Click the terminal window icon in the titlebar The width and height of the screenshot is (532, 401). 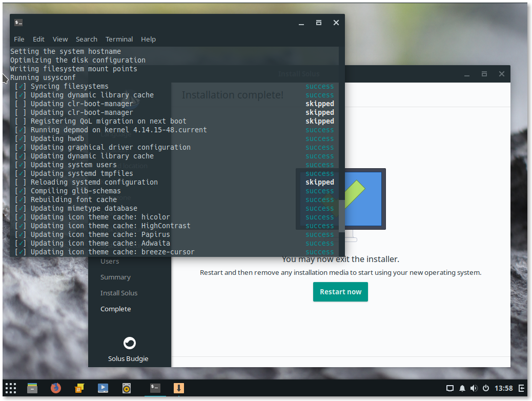point(18,23)
